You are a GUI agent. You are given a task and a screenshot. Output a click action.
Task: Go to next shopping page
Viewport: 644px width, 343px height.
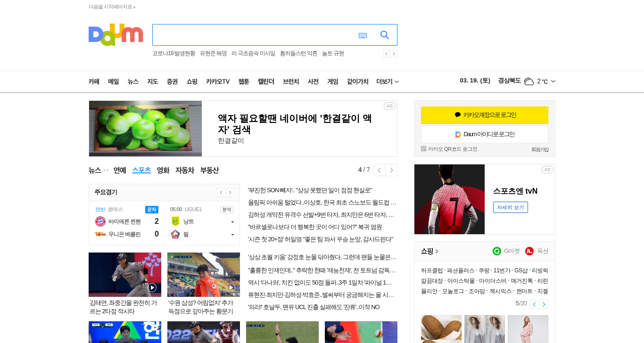[544, 304]
